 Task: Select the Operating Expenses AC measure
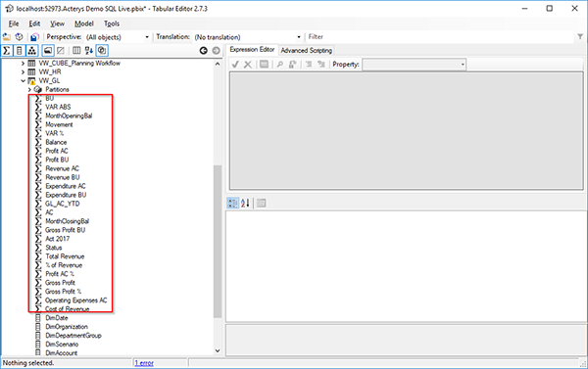(x=76, y=300)
